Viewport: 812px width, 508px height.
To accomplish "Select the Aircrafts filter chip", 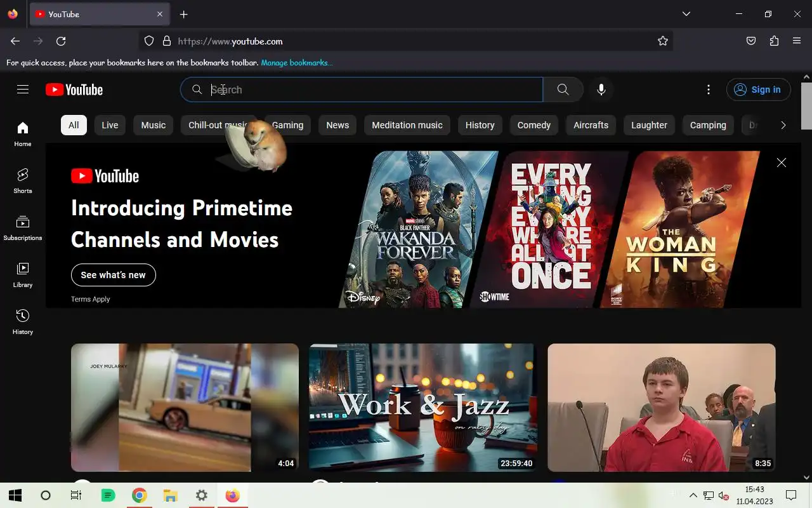I will [x=591, y=125].
